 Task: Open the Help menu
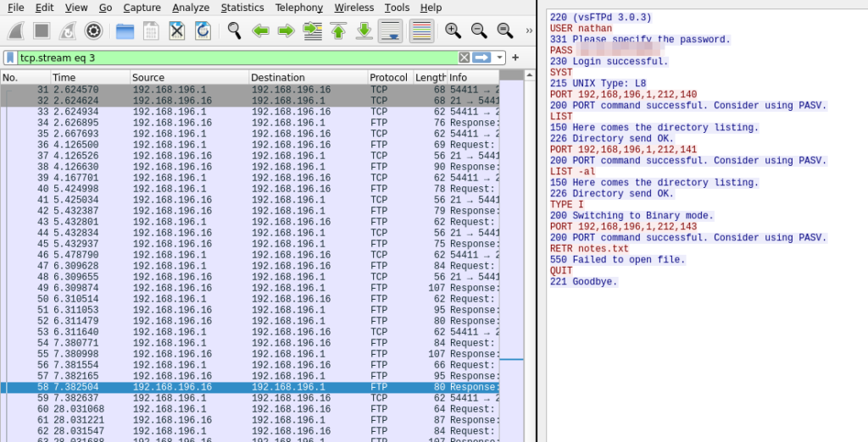point(431,8)
